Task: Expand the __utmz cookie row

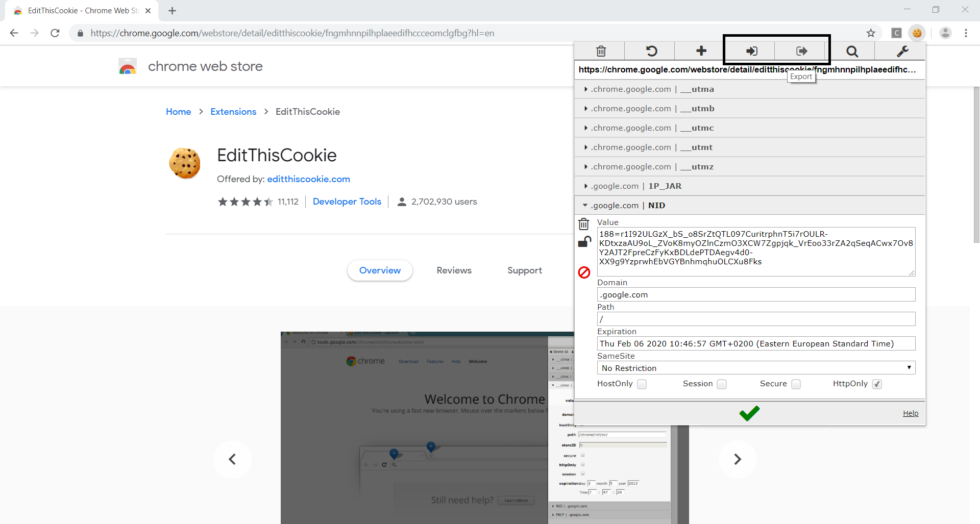Action: click(x=750, y=167)
